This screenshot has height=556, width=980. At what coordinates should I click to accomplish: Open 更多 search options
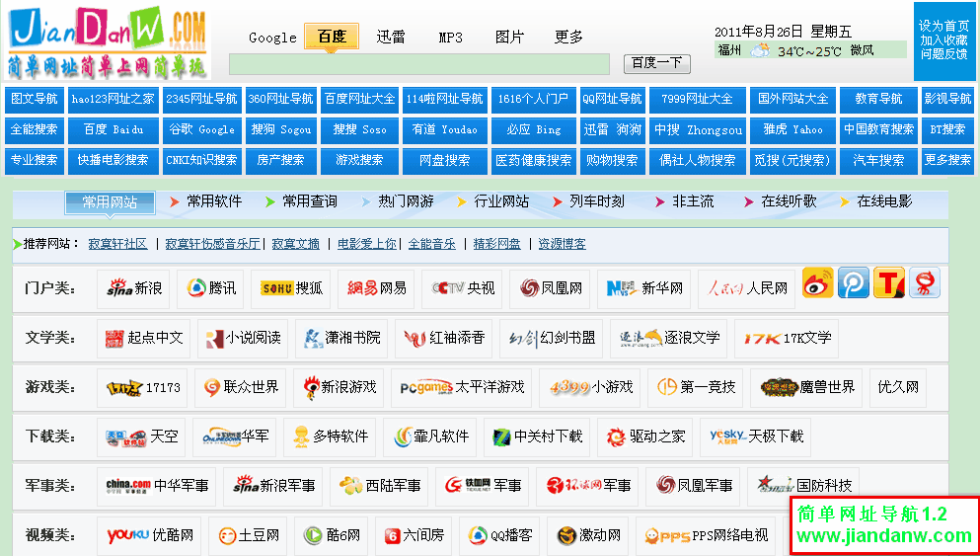click(568, 38)
